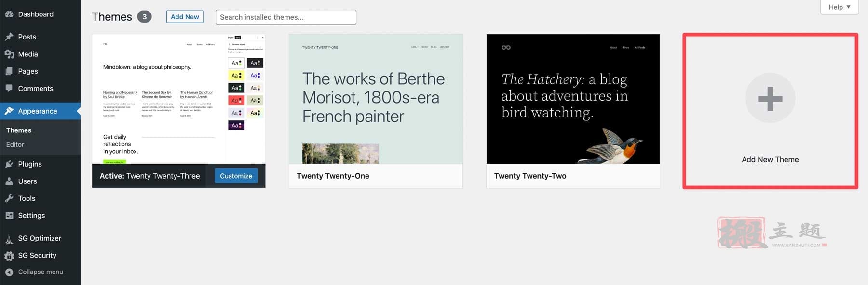Click the plus icon for Add New Theme

[770, 99]
